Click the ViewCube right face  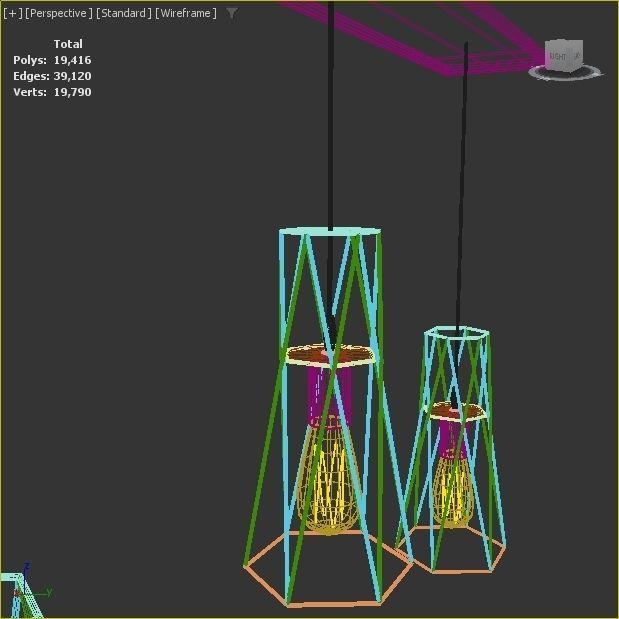point(558,56)
